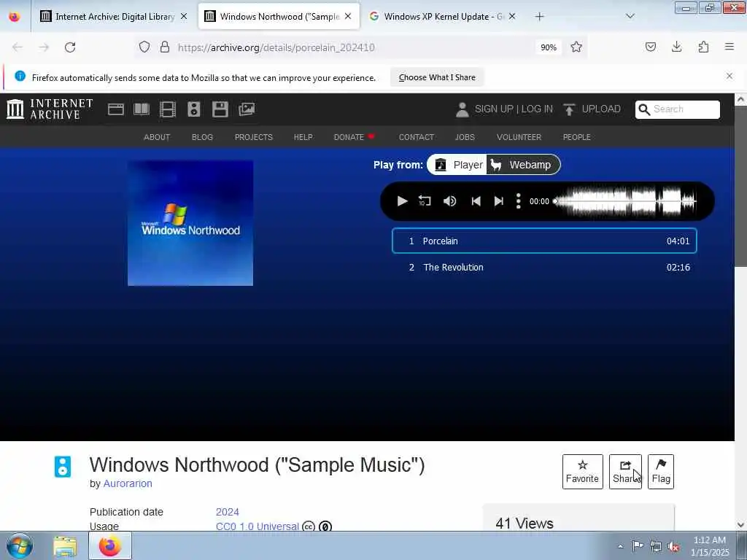Skip to the next track
This screenshot has width=747, height=560.
(x=499, y=201)
